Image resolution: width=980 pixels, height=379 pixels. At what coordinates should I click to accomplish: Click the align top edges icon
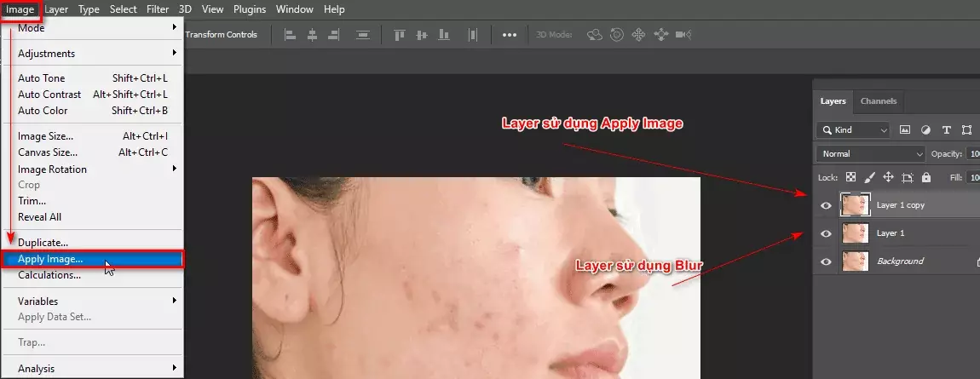click(400, 35)
